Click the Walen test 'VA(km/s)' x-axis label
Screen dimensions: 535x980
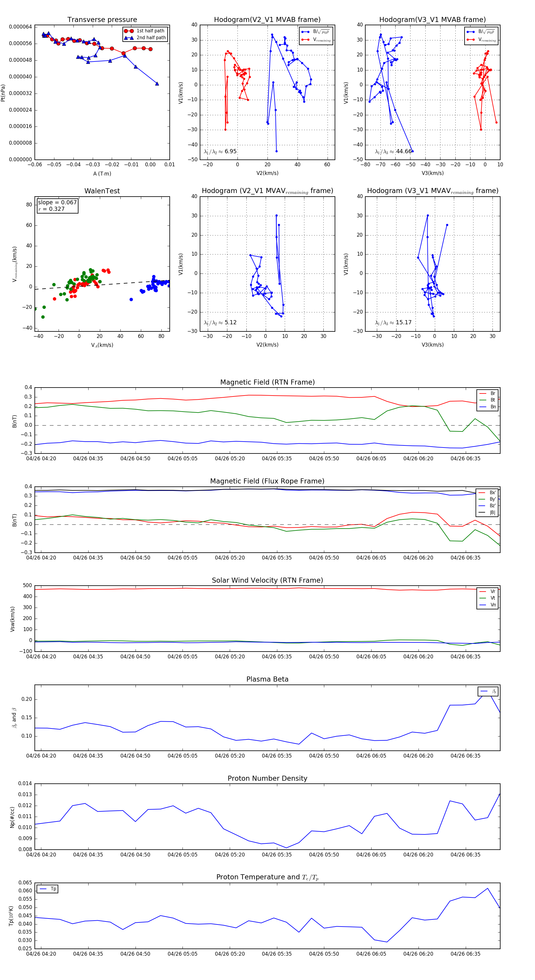tap(102, 345)
